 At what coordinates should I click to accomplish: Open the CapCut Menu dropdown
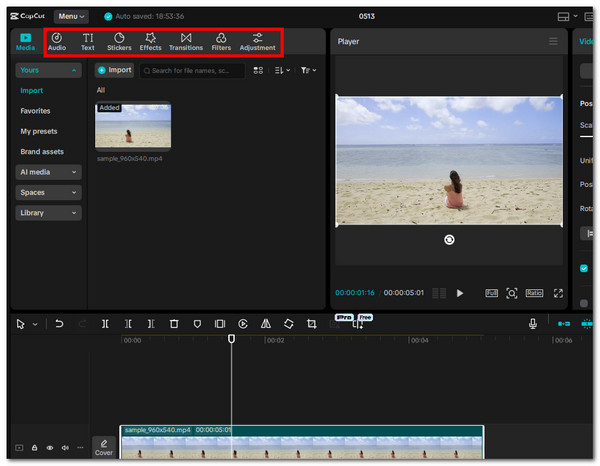pos(71,16)
